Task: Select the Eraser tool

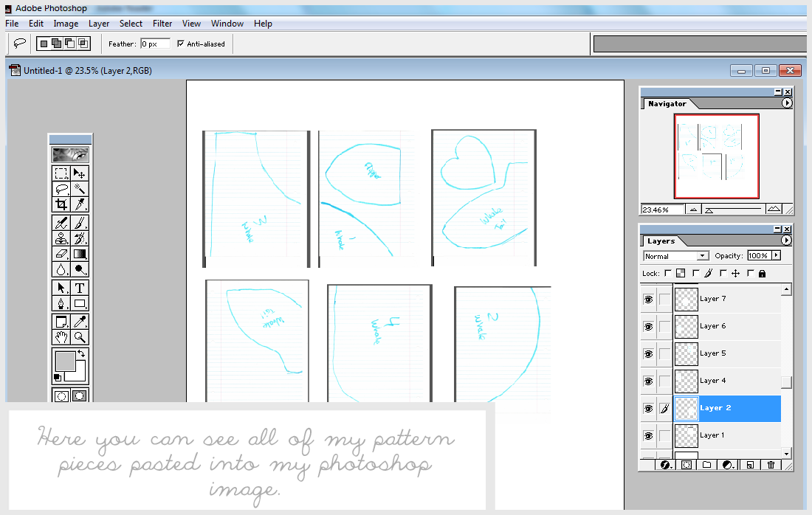Action: 61,254
